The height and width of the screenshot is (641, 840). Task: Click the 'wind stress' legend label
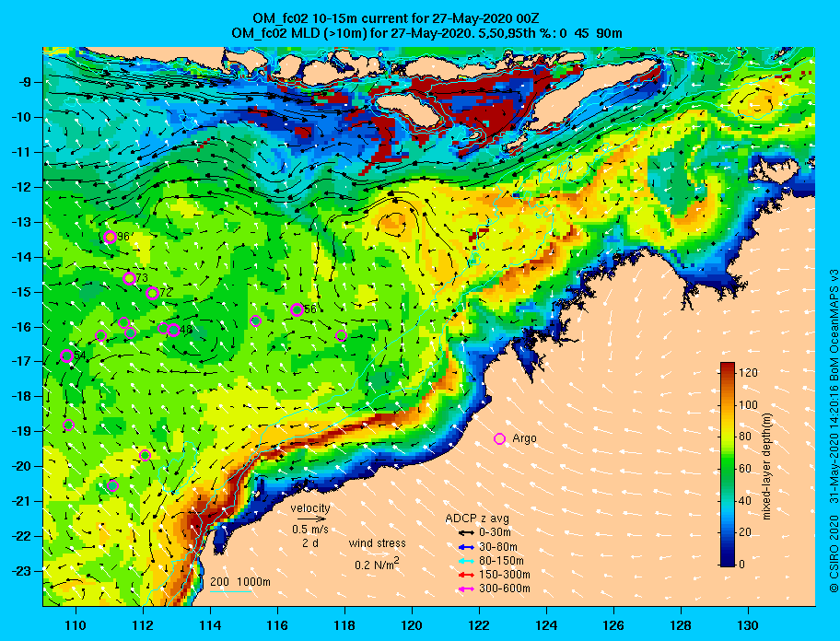pos(377,543)
